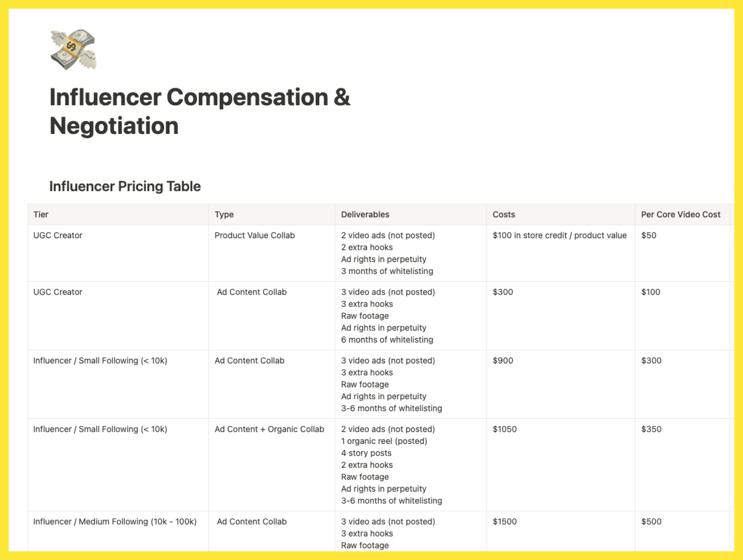Select the $900 costs cell
This screenshot has height=560, width=743.
560,384
